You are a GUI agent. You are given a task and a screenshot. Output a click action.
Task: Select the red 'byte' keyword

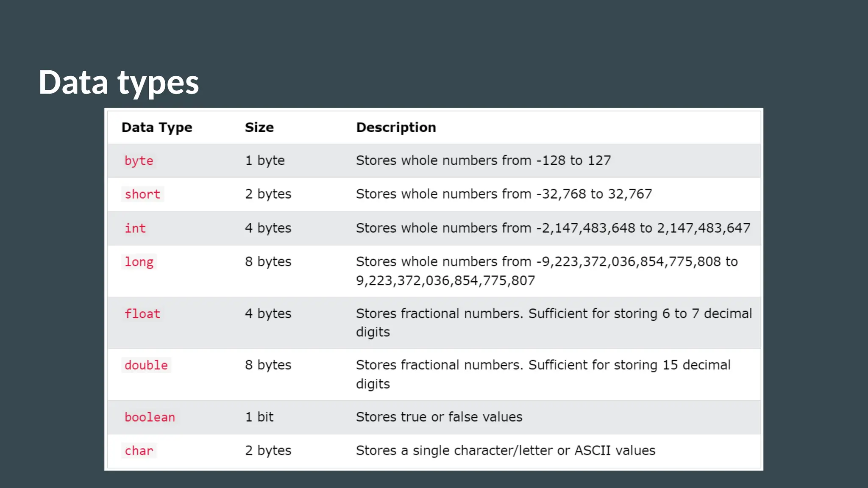(139, 161)
